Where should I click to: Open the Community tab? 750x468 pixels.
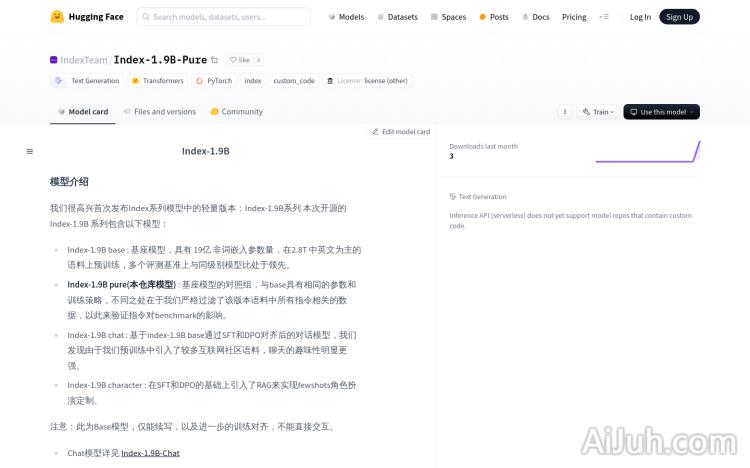point(236,112)
